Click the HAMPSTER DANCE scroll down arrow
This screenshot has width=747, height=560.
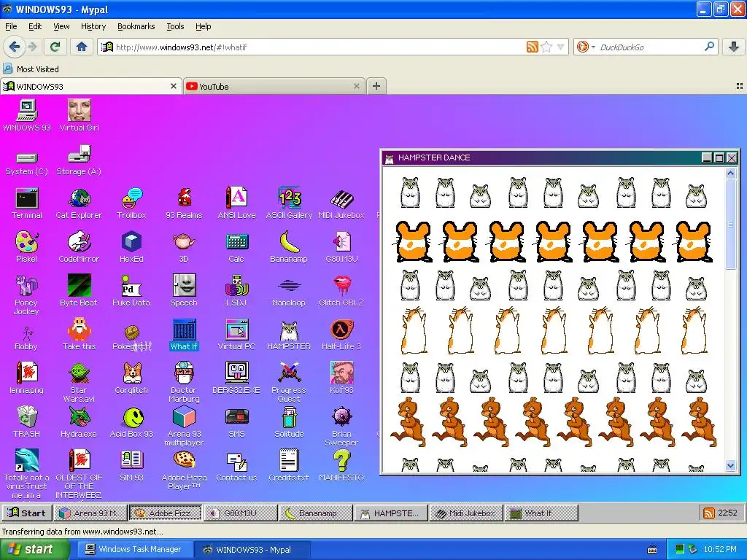coord(731,466)
